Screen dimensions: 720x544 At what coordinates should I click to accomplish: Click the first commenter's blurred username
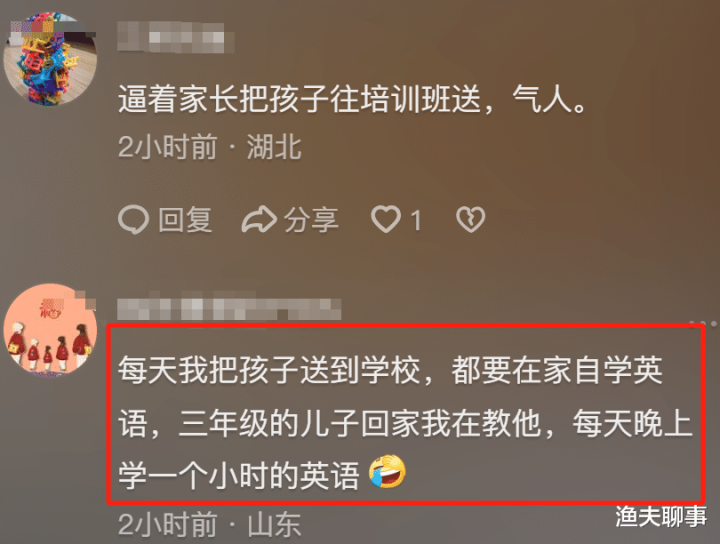pos(176,37)
